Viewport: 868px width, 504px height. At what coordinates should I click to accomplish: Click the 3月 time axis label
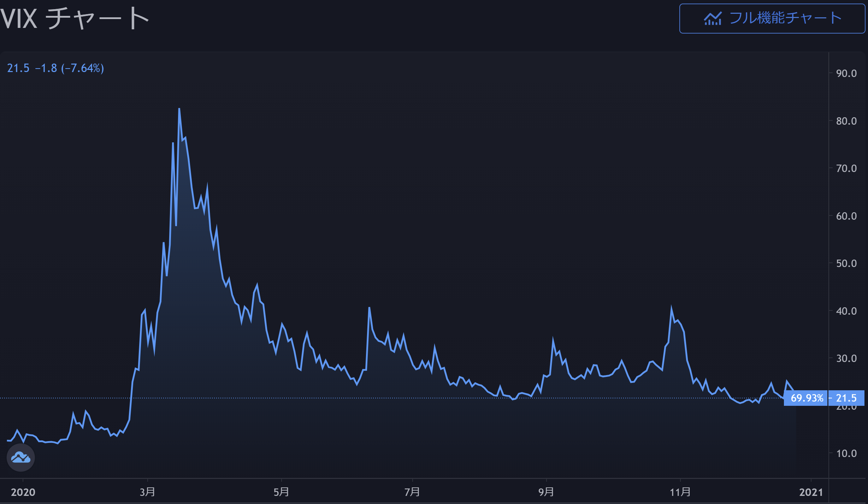click(147, 492)
